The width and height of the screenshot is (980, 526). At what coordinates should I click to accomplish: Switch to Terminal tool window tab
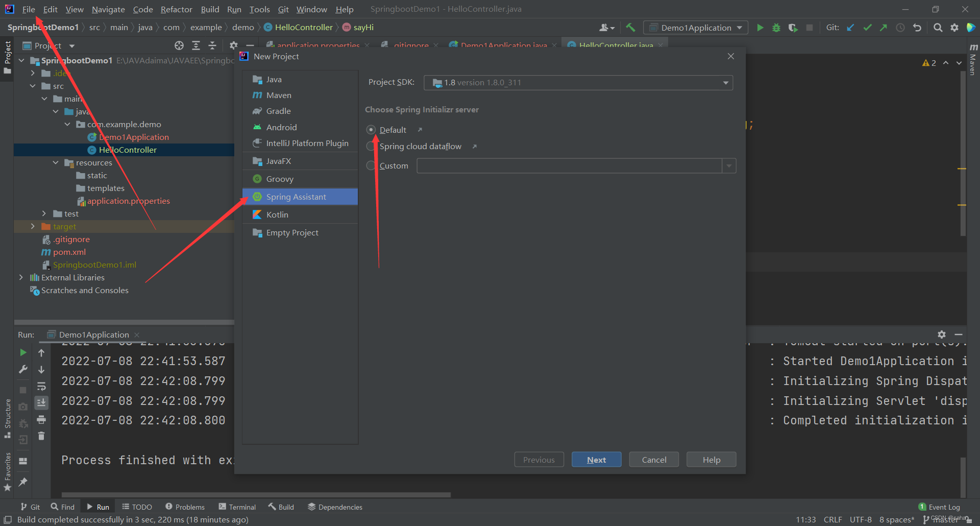tap(237, 507)
